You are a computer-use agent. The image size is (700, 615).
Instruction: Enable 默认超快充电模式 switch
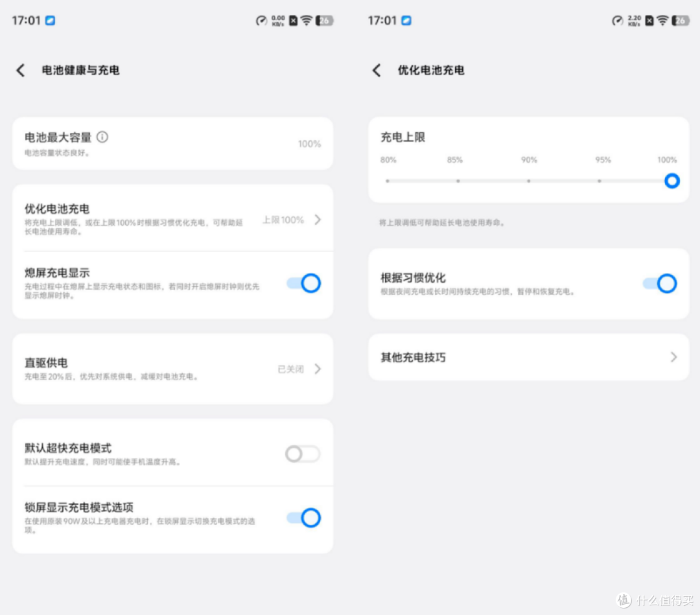click(x=303, y=454)
